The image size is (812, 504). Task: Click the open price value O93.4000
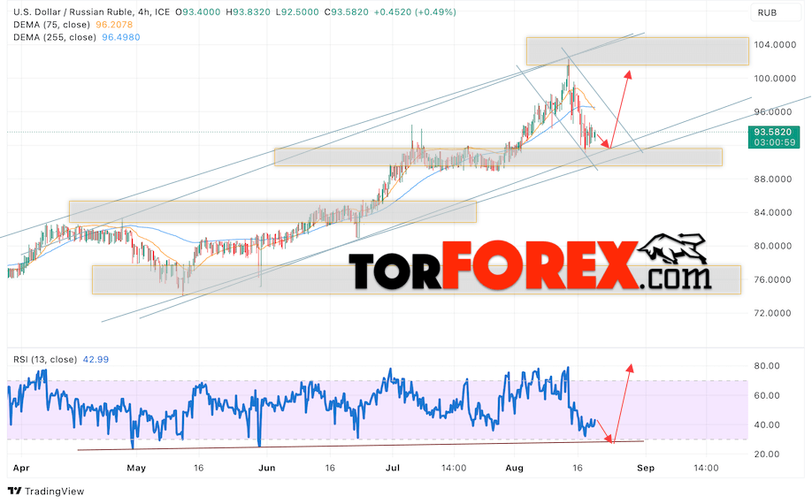[197, 11]
